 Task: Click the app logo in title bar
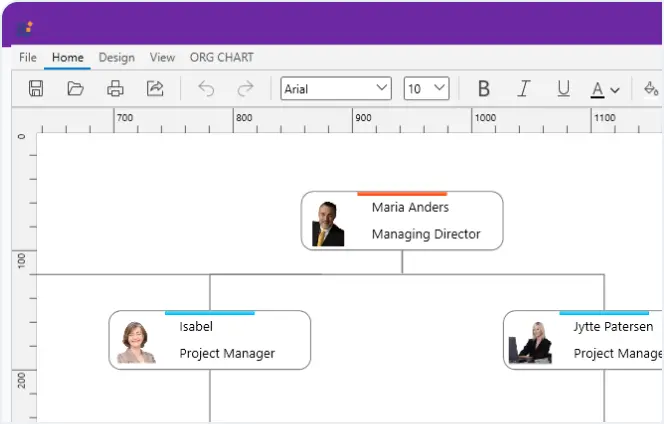pos(28,27)
